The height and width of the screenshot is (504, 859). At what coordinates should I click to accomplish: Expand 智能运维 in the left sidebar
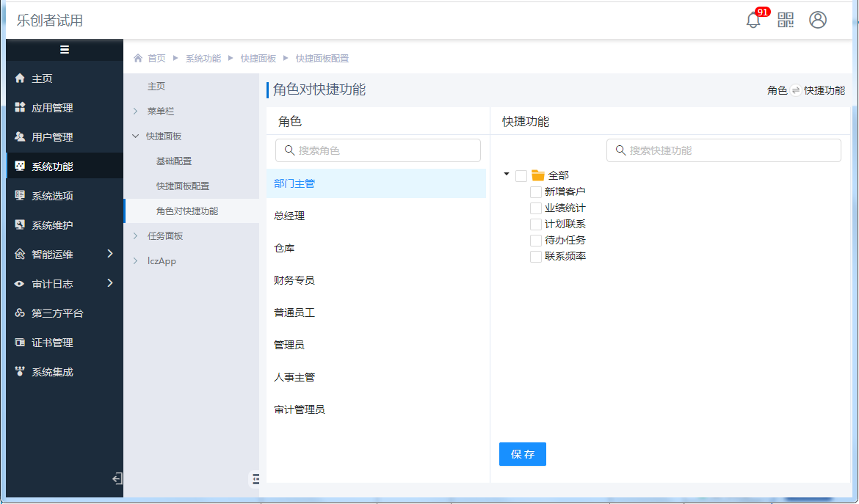coord(64,255)
